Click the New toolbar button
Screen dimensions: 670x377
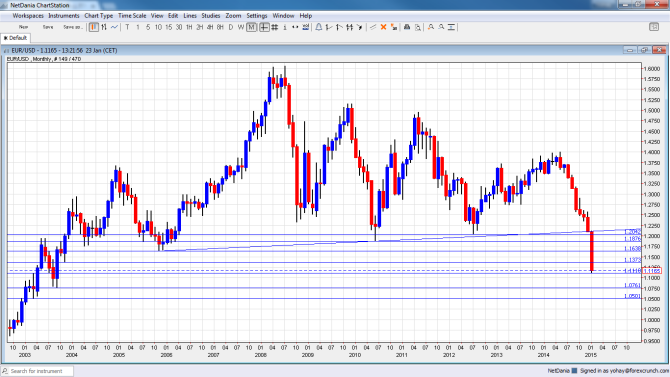pos(24,27)
